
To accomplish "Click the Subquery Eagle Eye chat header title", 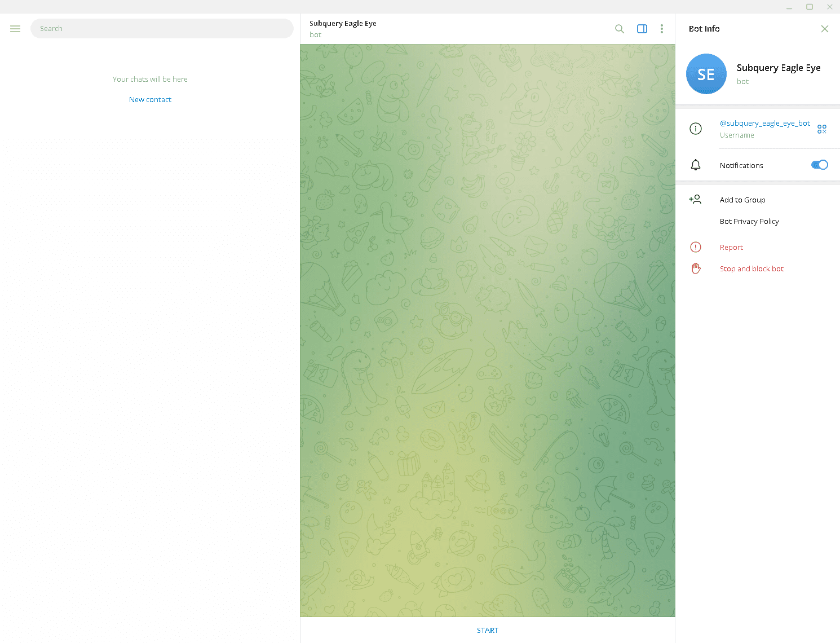I will [343, 24].
